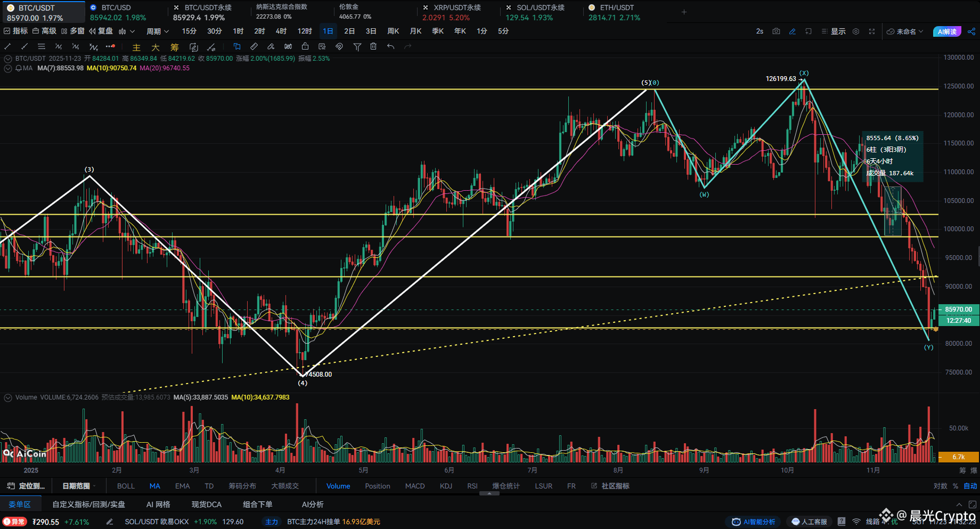Take a chart screenshot with camera icon
Viewport: 980px width, 529px height.
tap(776, 31)
